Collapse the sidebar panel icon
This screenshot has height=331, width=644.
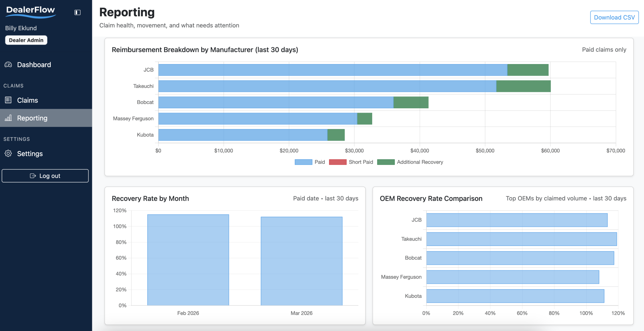pyautogui.click(x=77, y=12)
